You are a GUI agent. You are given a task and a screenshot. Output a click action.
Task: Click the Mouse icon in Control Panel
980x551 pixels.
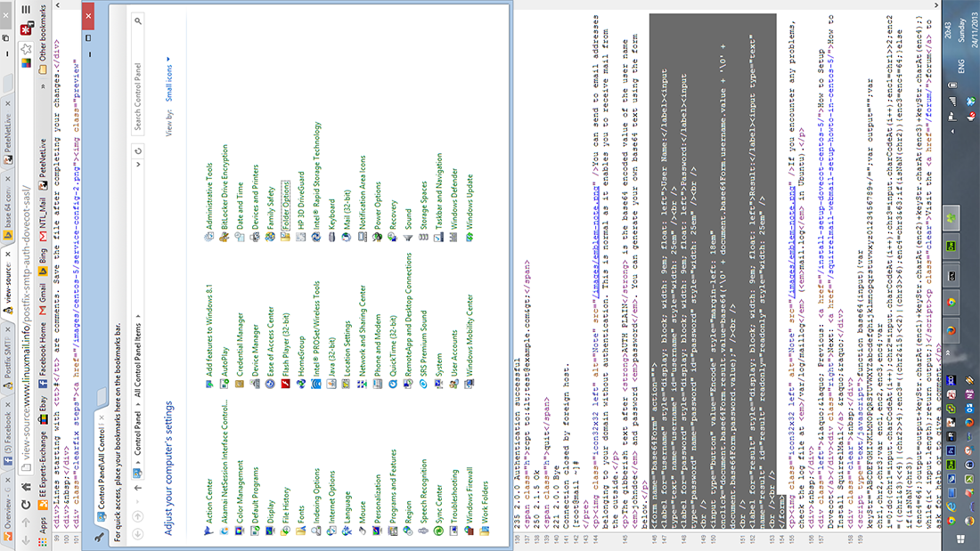coord(362,531)
